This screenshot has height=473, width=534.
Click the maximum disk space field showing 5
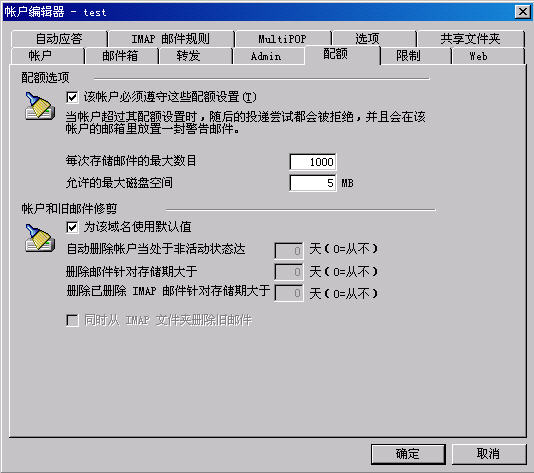tap(313, 183)
